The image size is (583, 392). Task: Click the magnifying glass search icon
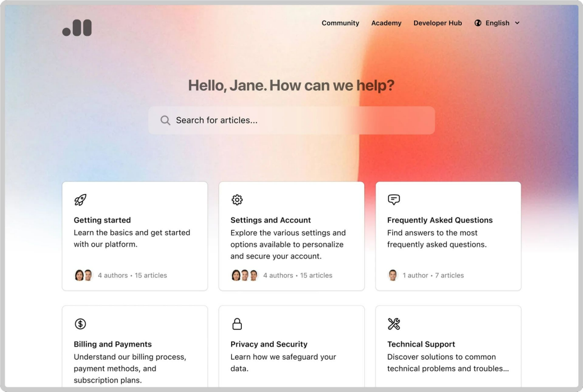pyautogui.click(x=165, y=121)
